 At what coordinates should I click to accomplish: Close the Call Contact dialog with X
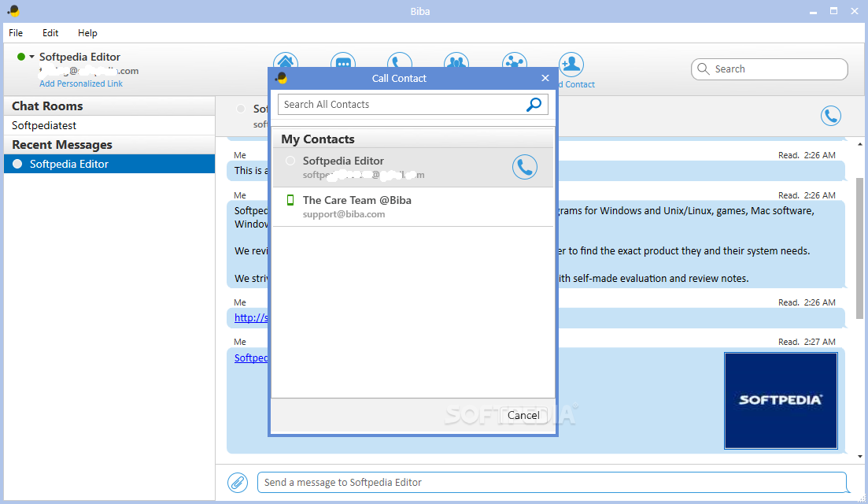545,78
